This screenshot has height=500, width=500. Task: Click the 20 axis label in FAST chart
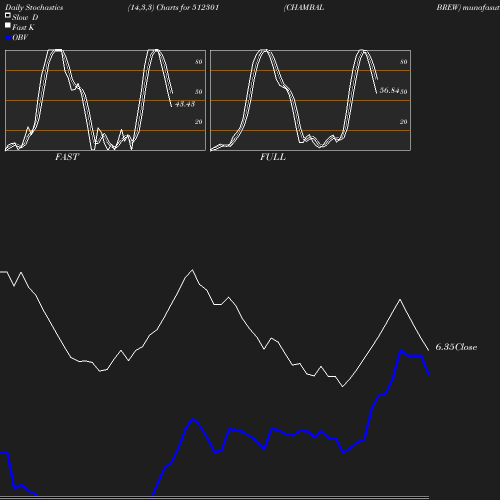pos(199,122)
